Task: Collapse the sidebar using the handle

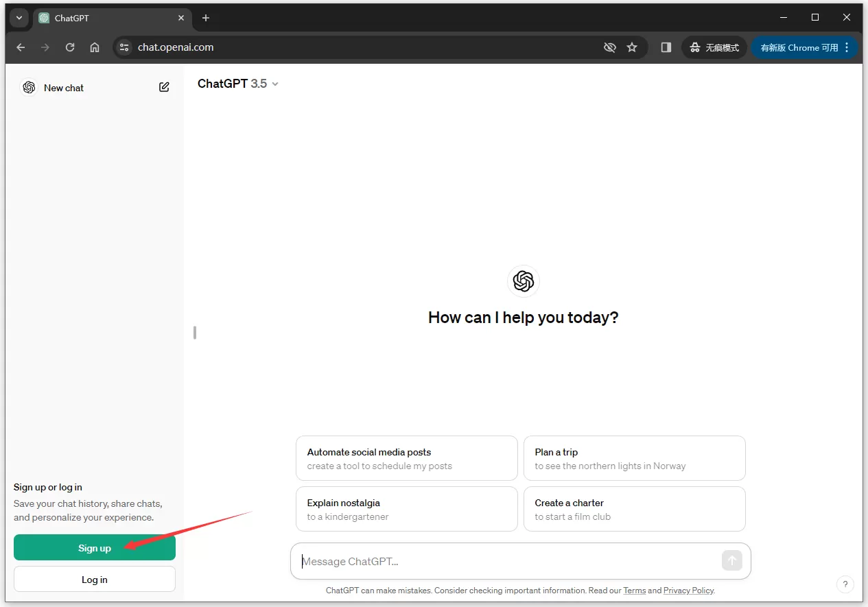Action: point(195,333)
